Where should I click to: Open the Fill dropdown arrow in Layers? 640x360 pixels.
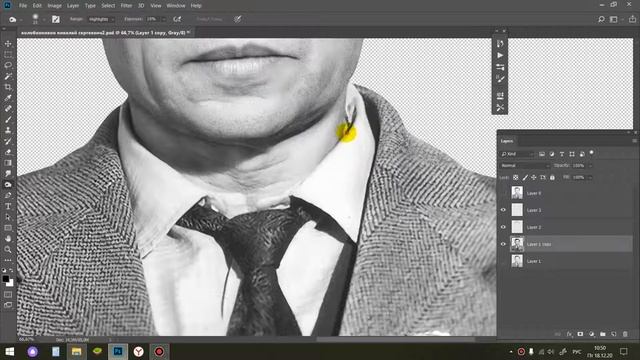pos(590,178)
